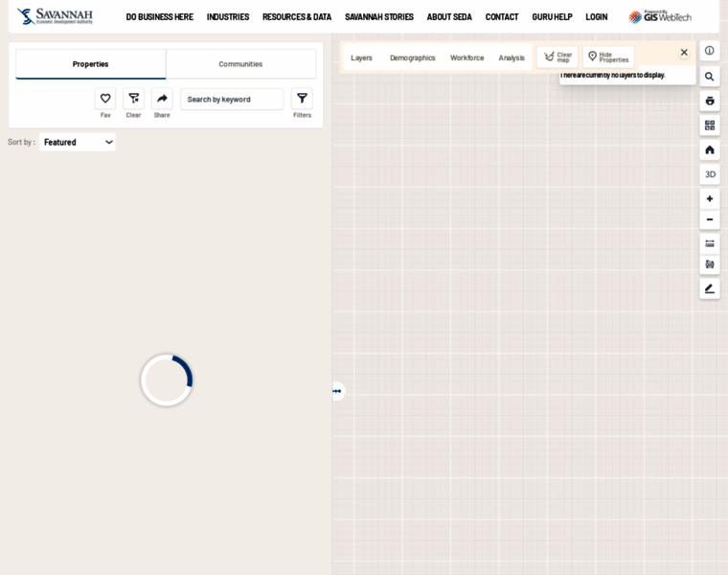
Task: Toggle the 3D map view
Action: coord(710,174)
